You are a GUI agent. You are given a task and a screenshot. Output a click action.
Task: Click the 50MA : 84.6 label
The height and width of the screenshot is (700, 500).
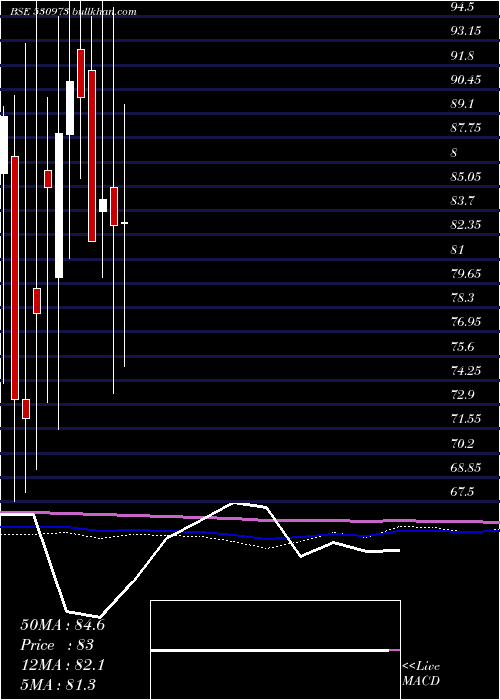point(62,625)
